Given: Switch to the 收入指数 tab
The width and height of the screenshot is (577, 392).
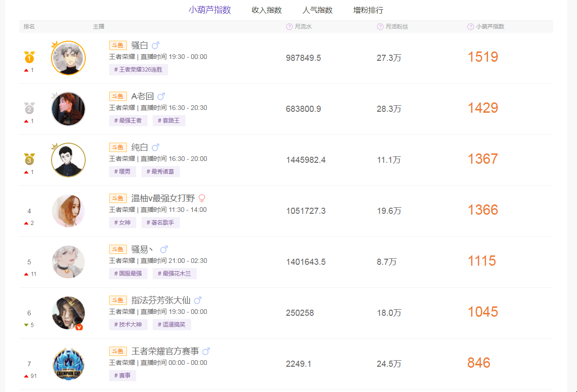Looking at the screenshot, I should point(266,10).
